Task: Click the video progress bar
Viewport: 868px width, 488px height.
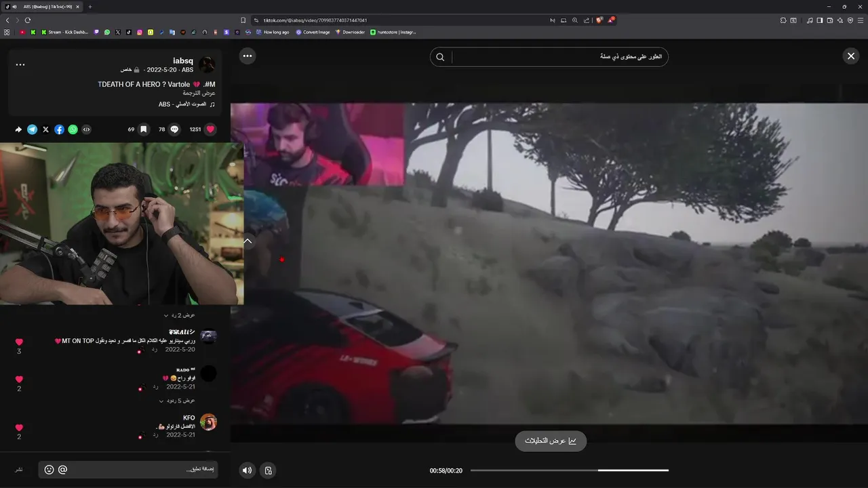Action: click(570, 470)
